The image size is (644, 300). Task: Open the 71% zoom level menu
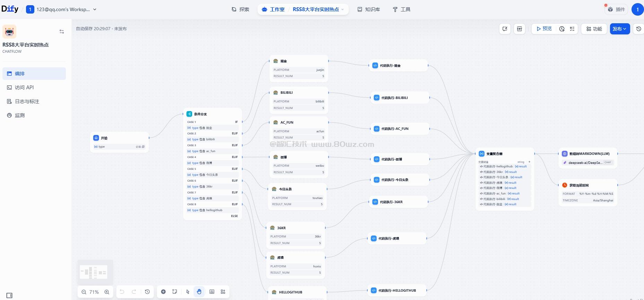[94, 292]
